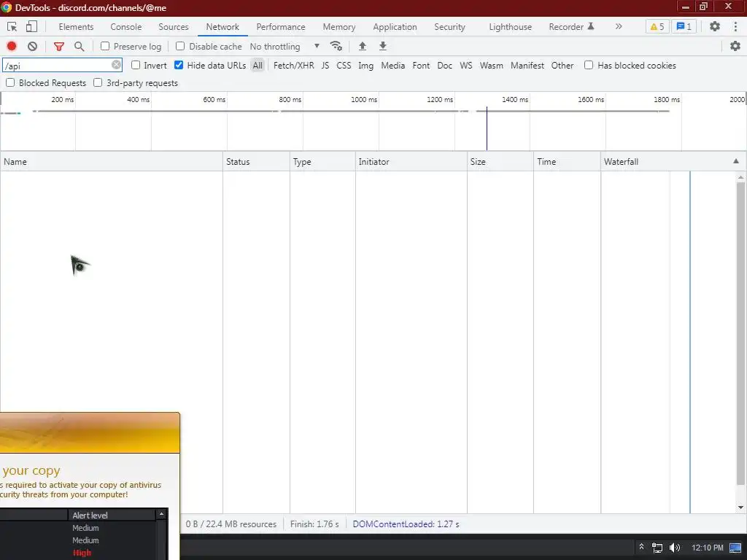Image resolution: width=747 pixels, height=560 pixels.
Task: Open network settings gear icon
Action: [735, 46]
